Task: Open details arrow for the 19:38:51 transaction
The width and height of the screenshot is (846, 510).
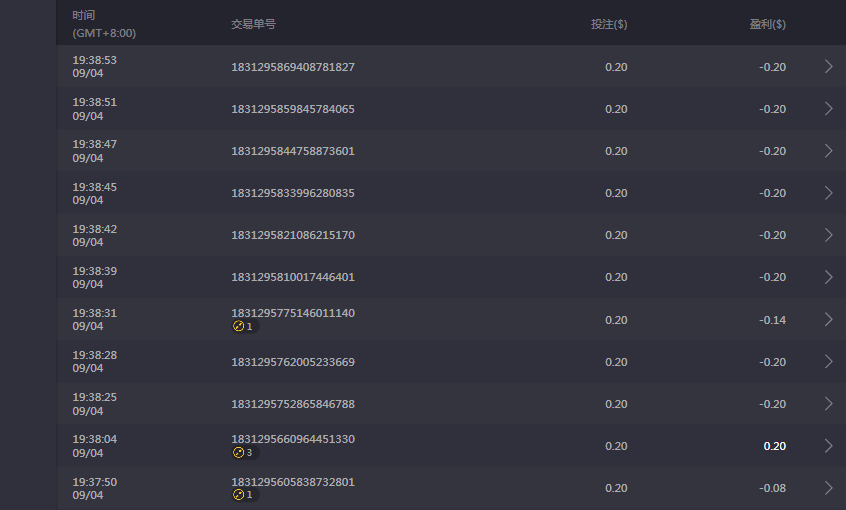Action: (828, 109)
